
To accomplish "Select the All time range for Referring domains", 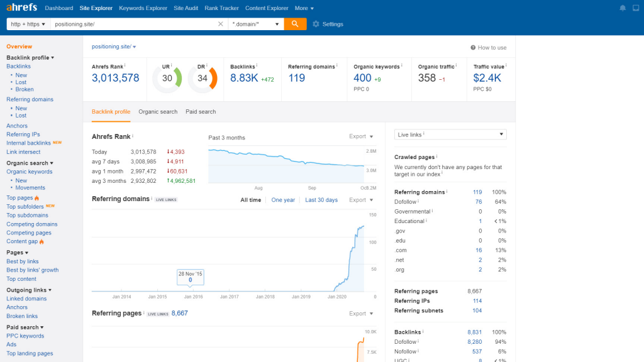I will point(250,200).
